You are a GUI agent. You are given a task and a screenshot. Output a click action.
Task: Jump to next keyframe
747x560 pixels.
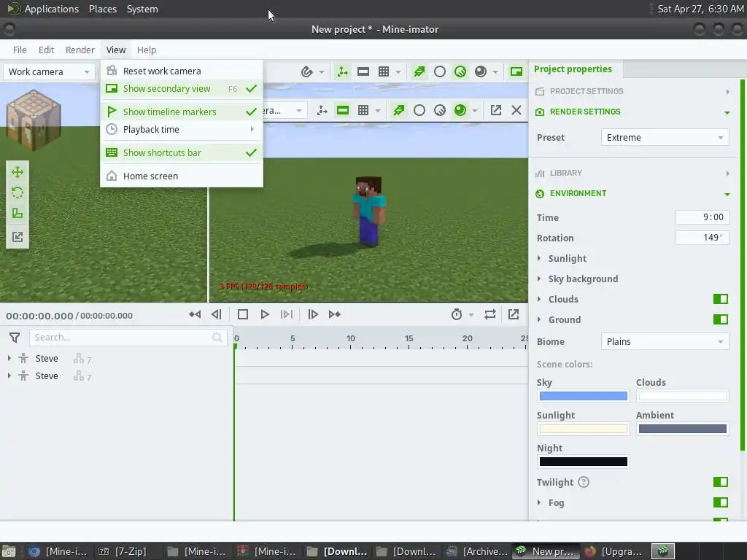point(334,314)
